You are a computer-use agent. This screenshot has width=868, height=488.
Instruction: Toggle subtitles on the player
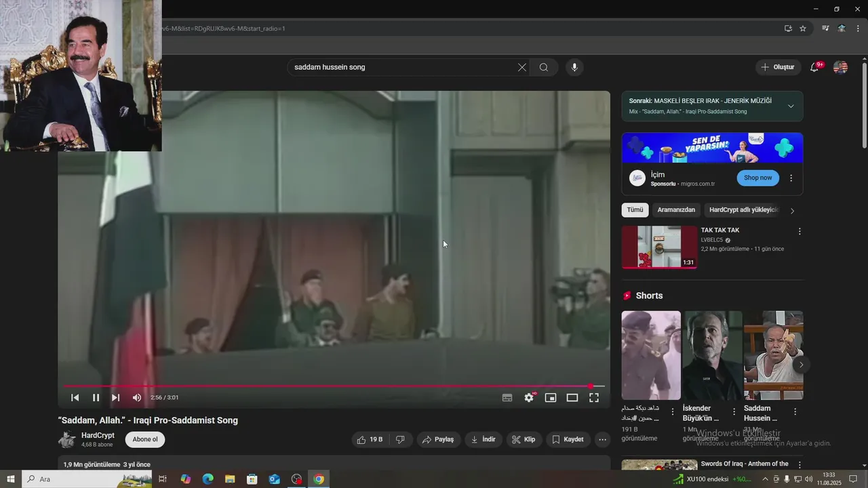(x=507, y=398)
